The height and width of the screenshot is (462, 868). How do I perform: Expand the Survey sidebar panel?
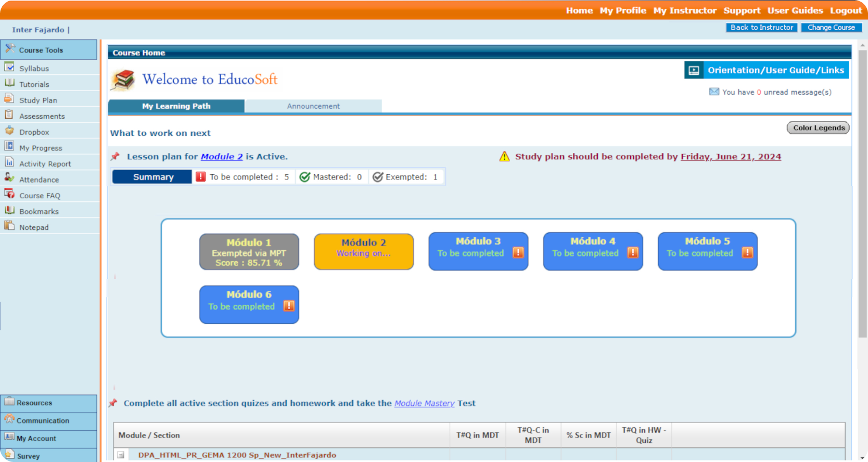point(48,455)
